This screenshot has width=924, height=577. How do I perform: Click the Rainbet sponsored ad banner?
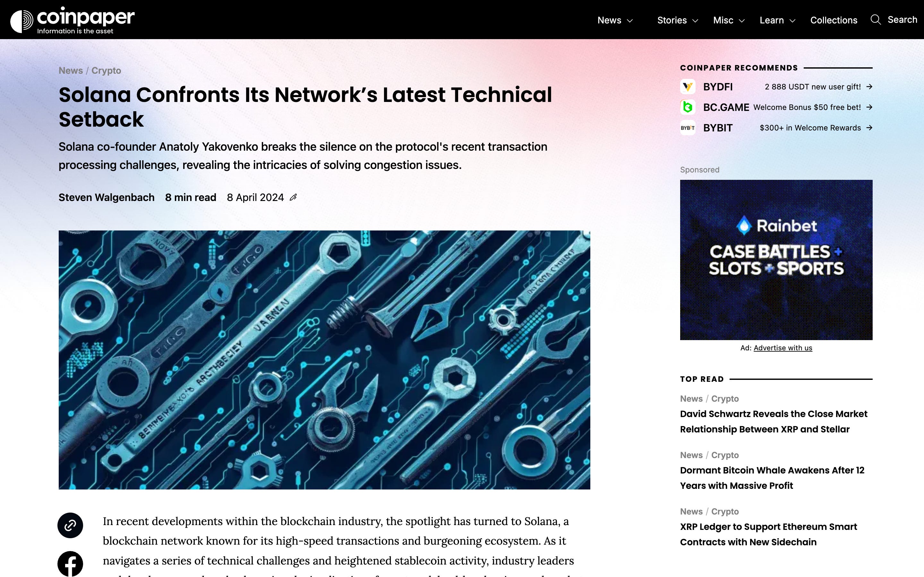point(776,260)
